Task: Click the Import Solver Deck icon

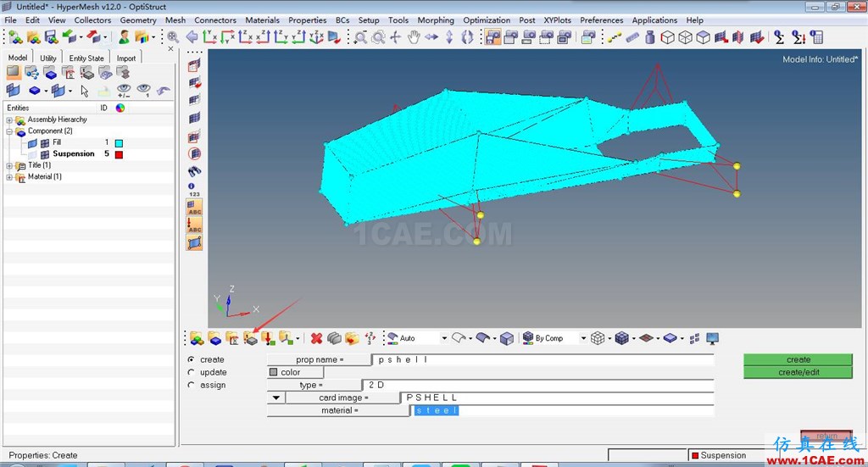Action: (x=70, y=37)
